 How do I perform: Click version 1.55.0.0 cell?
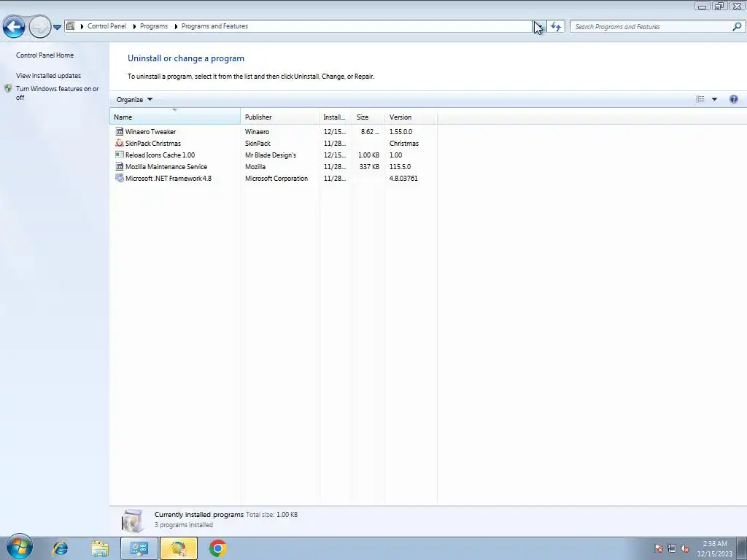pyautogui.click(x=400, y=132)
